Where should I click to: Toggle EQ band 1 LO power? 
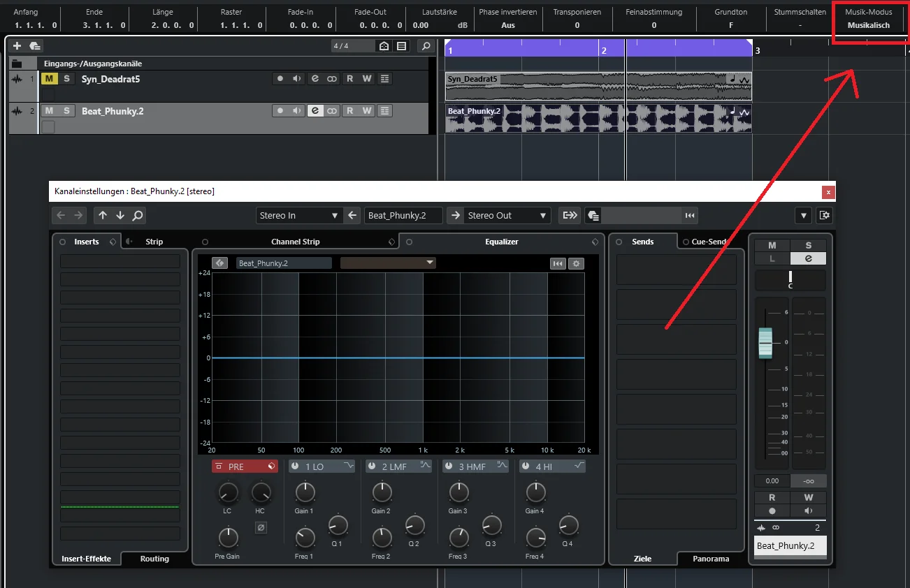295,466
